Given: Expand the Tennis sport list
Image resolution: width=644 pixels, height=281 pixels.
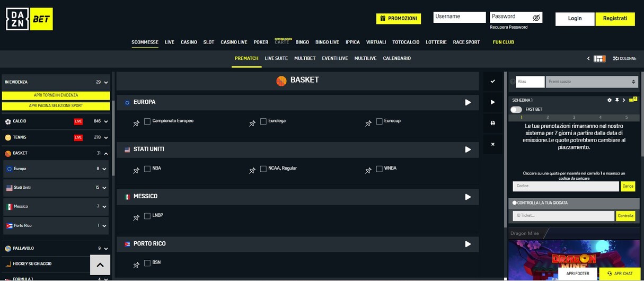Looking at the screenshot, I should (106, 138).
